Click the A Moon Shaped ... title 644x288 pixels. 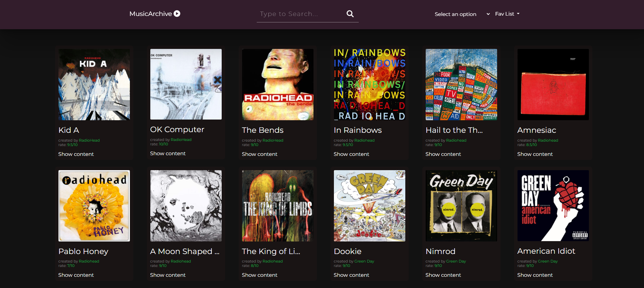(x=185, y=251)
